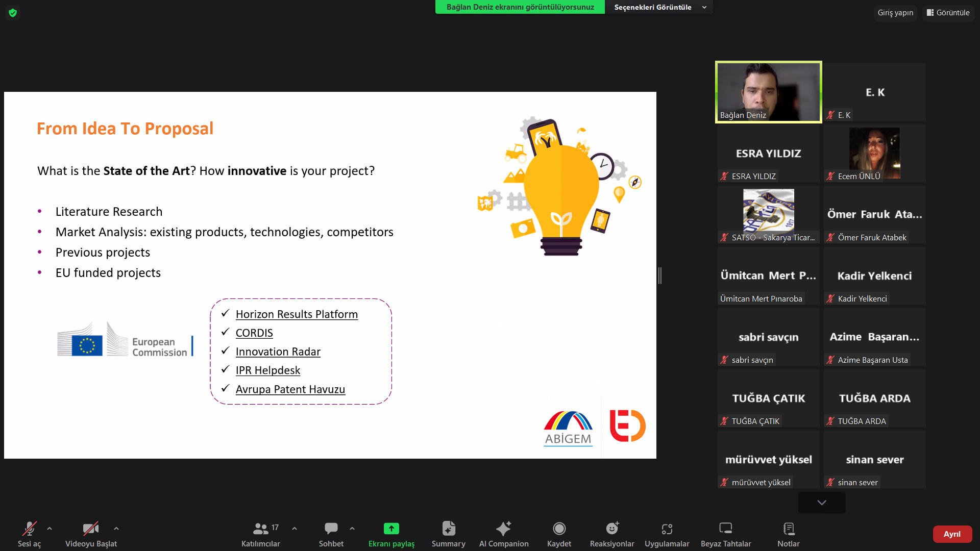This screenshot has height=551, width=980.
Task: Open Beyaz Tahtalar whiteboard icon
Action: tap(725, 529)
